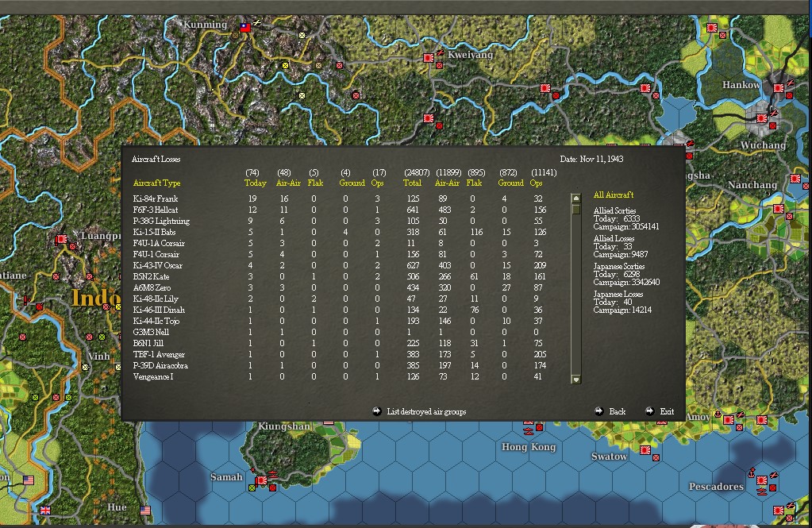Image resolution: width=812 pixels, height=528 pixels.
Task: Click the US flag icon near Hue
Action: click(x=145, y=511)
